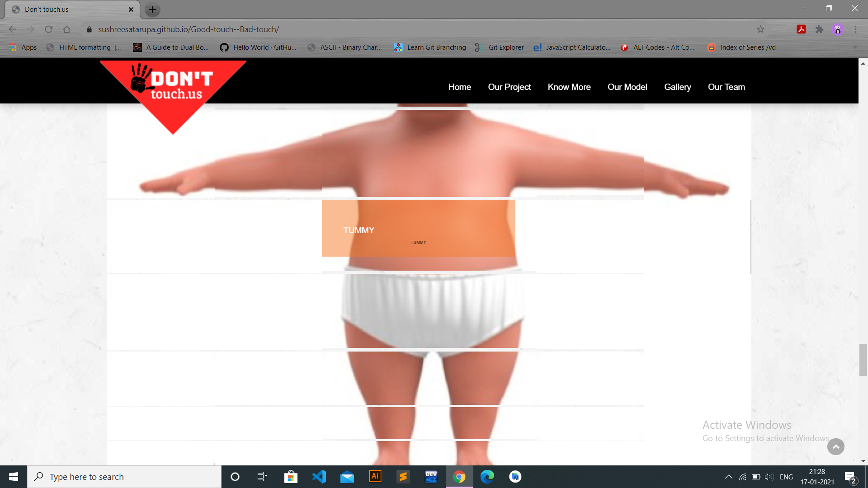The image size is (868, 488).
Task: Open Learn Git Branching bookmark
Action: pyautogui.click(x=430, y=47)
